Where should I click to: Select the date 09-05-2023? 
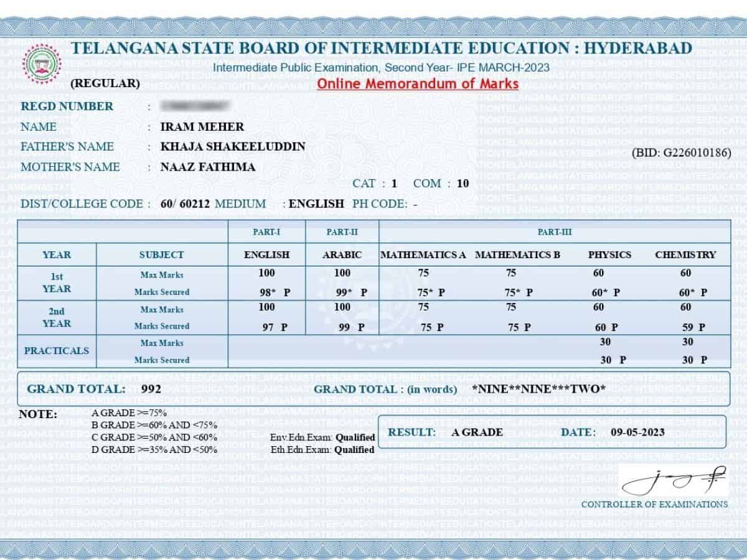pos(637,432)
